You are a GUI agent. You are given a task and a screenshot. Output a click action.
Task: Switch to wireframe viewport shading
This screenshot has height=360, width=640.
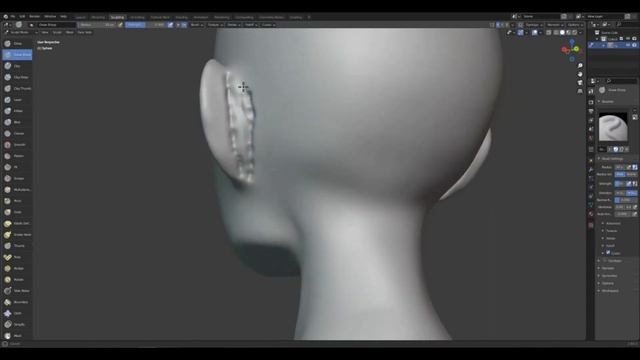coord(556,33)
